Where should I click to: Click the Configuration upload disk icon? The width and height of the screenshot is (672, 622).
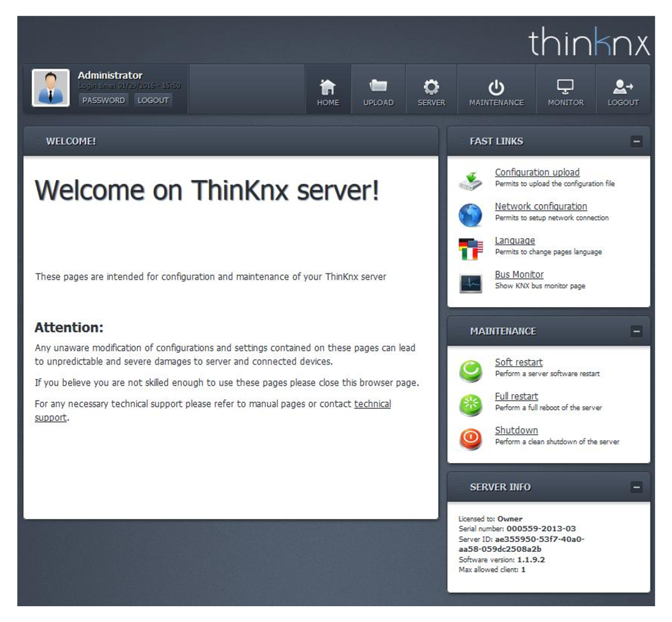pyautogui.click(x=470, y=180)
